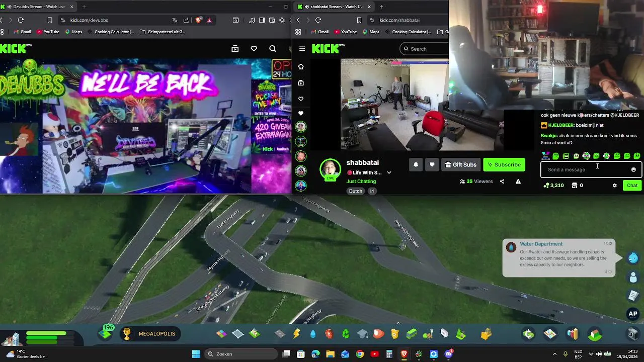Viewport: 644px width, 362px height.
Task: Toggle Brave Shields icon in Devubbs window
Action: 199,20
